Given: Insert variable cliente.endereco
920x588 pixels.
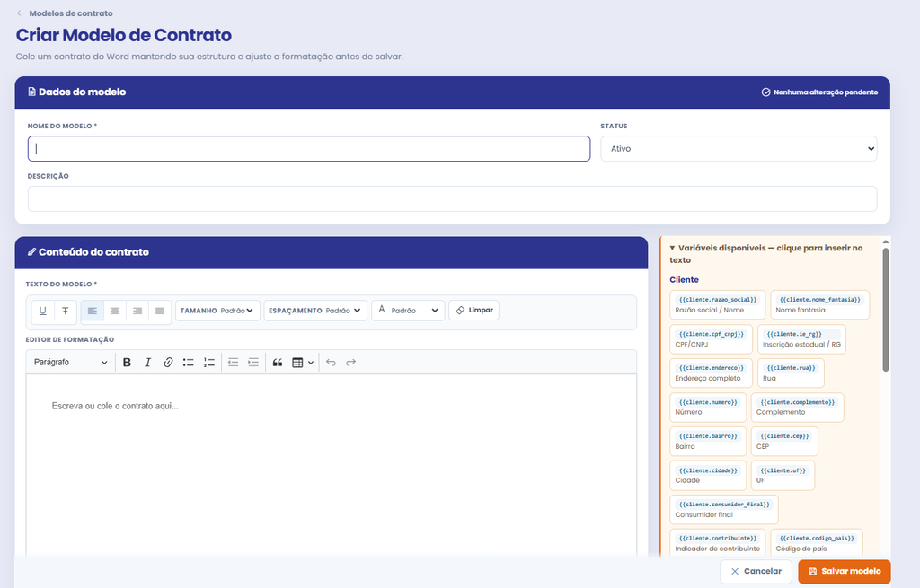Looking at the screenshot, I should 711,373.
